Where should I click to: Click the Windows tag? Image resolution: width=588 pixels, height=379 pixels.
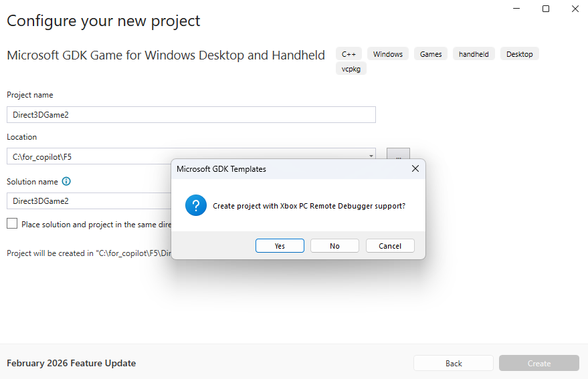[388, 54]
